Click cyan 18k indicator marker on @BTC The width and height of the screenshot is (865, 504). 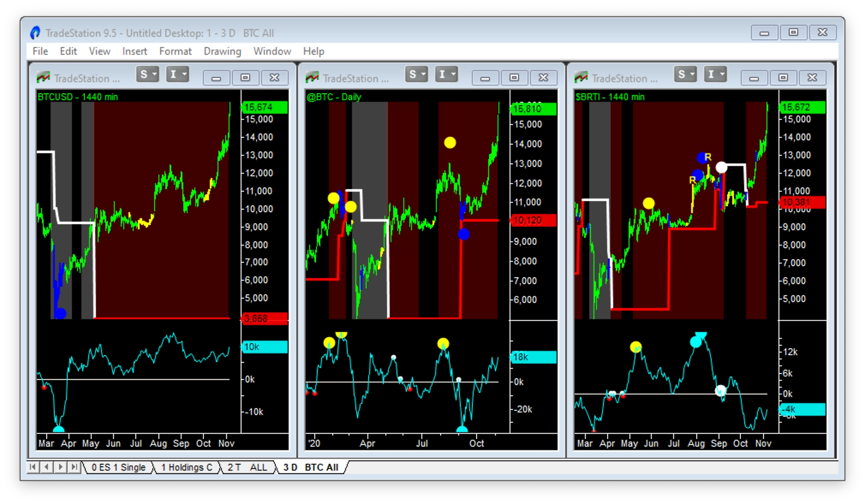534,357
